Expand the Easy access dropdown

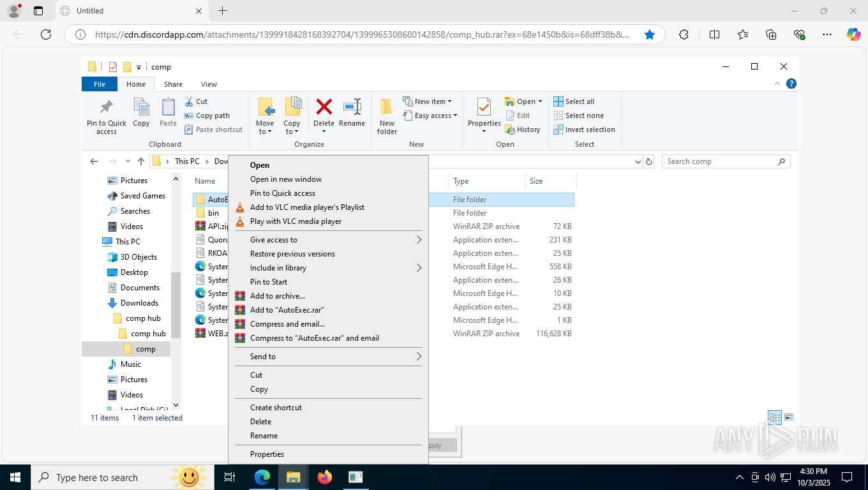(430, 115)
